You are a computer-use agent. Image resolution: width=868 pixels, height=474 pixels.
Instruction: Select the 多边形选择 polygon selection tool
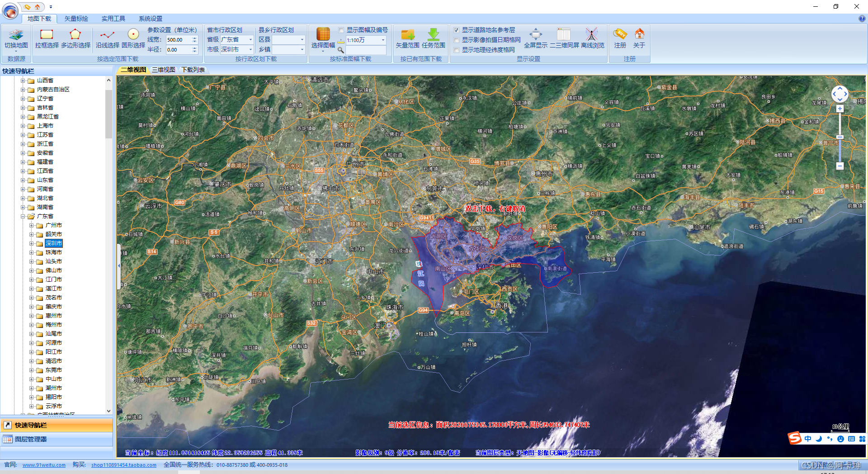click(x=75, y=39)
